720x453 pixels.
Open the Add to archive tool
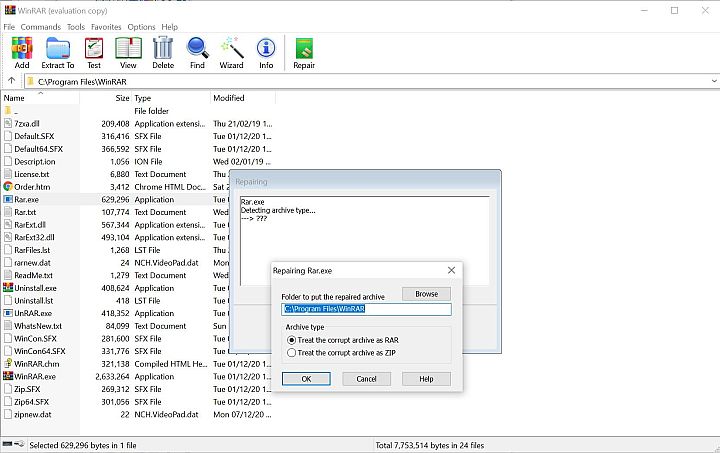[22, 53]
